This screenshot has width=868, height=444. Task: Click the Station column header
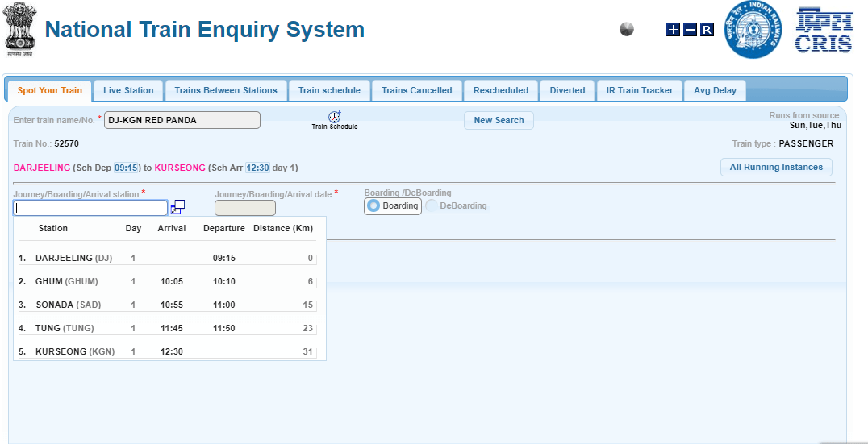[x=53, y=228]
